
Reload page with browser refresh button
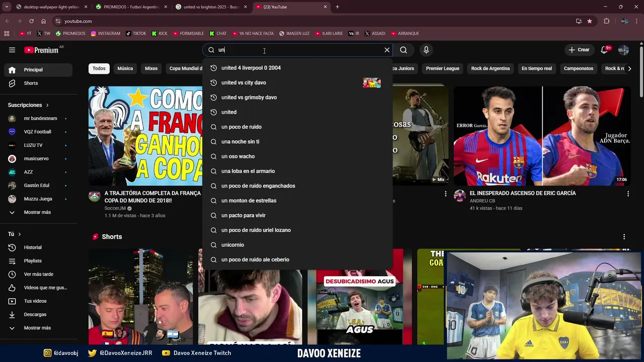[x=31, y=21]
